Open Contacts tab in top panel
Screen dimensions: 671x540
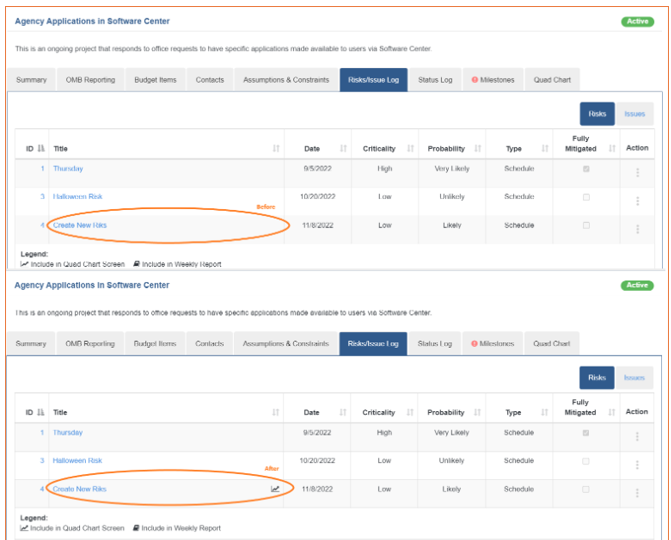pos(210,80)
